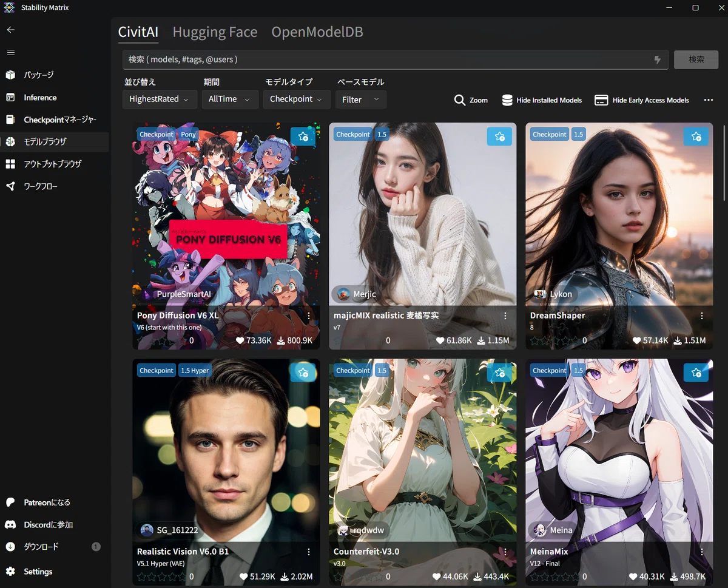Collapse the sidebar using the hamburger icon
Image resolution: width=728 pixels, height=588 pixels.
(x=10, y=52)
